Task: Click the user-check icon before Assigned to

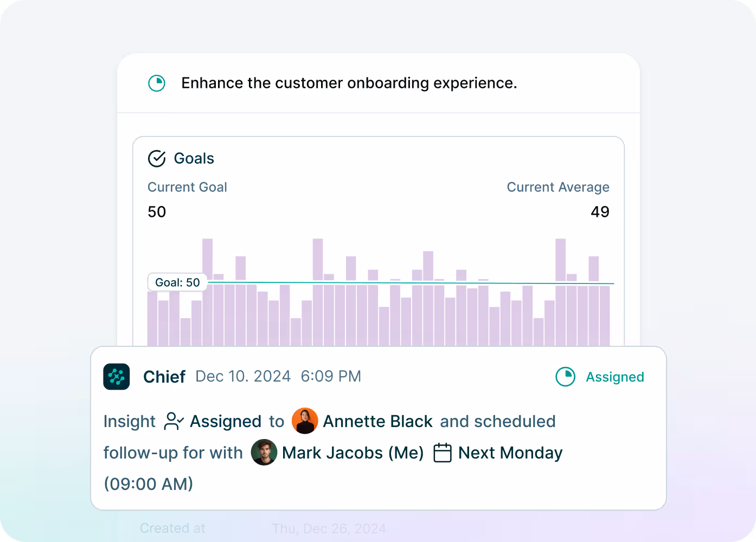Action: click(174, 421)
